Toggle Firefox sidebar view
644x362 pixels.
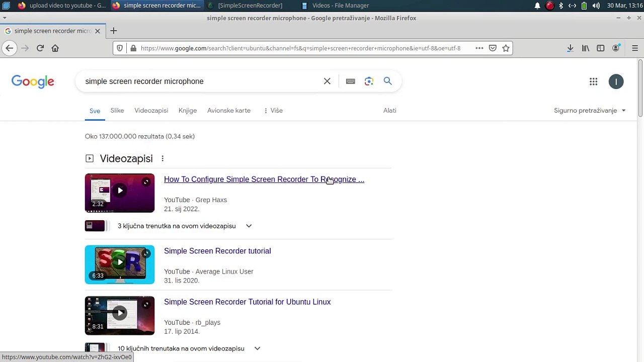click(601, 48)
